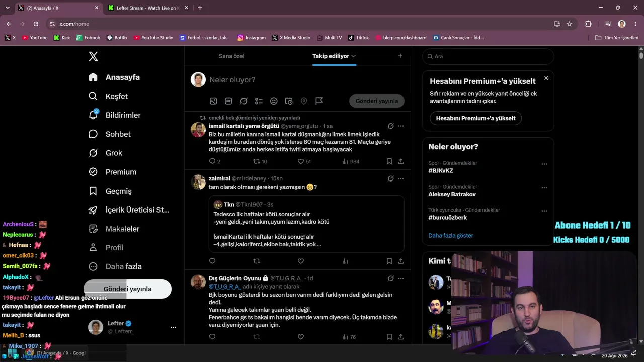Reply to zaimiral's post

point(212,261)
